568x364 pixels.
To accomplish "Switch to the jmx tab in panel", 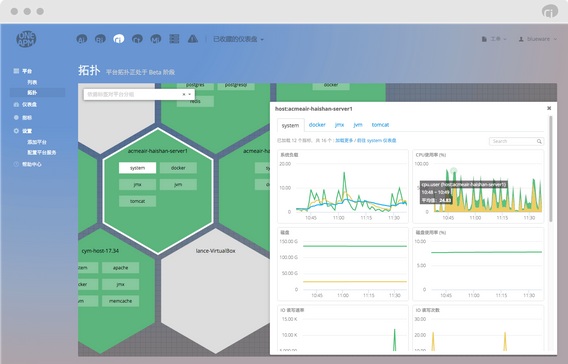I will pos(339,125).
